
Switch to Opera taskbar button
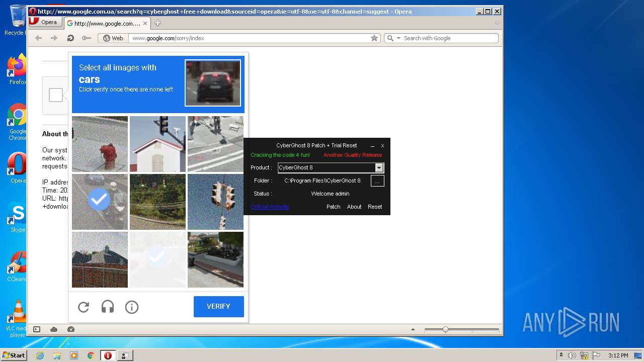click(108, 355)
